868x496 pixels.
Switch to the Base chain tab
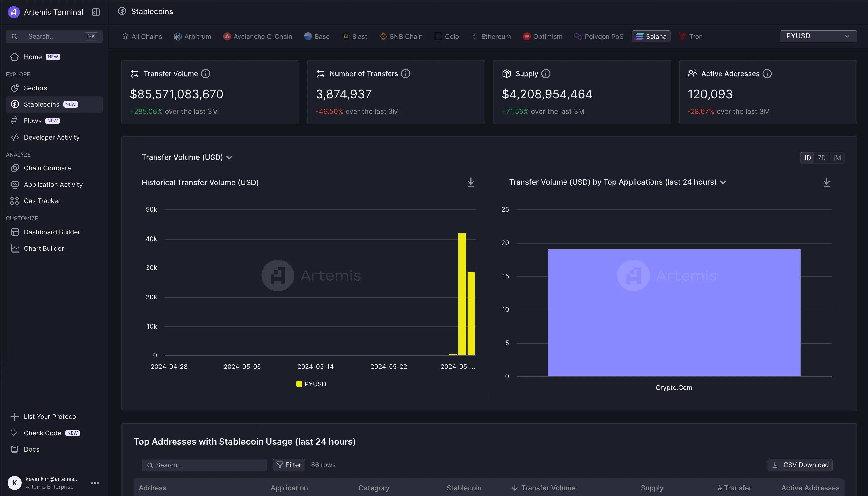point(317,37)
